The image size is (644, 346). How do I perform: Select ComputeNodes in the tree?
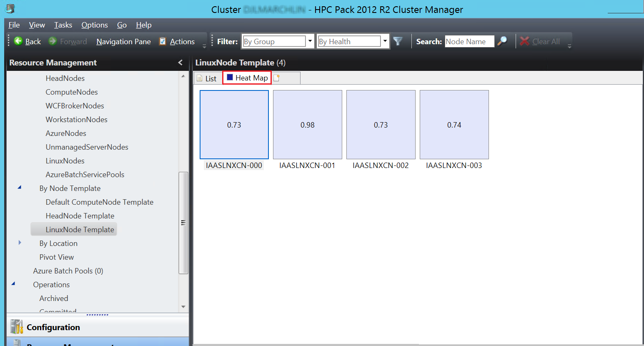tap(72, 92)
